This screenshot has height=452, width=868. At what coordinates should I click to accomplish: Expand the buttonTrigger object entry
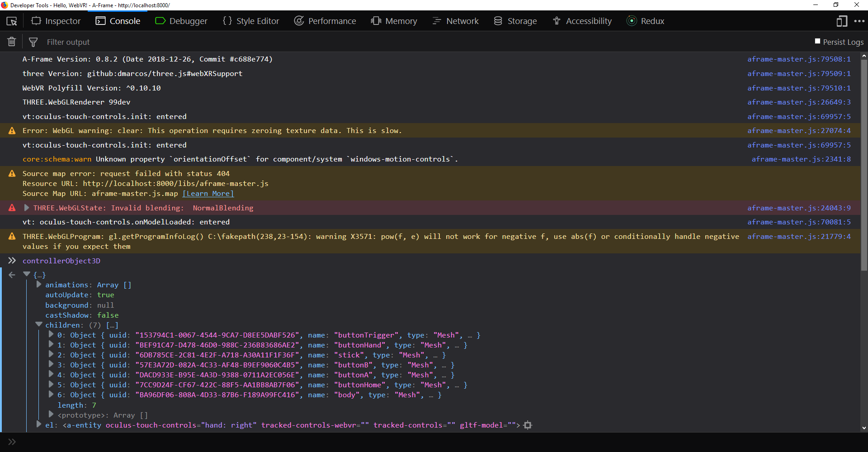pos(51,335)
